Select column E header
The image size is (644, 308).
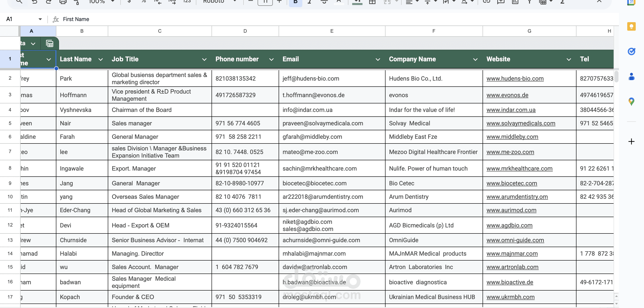[332, 31]
